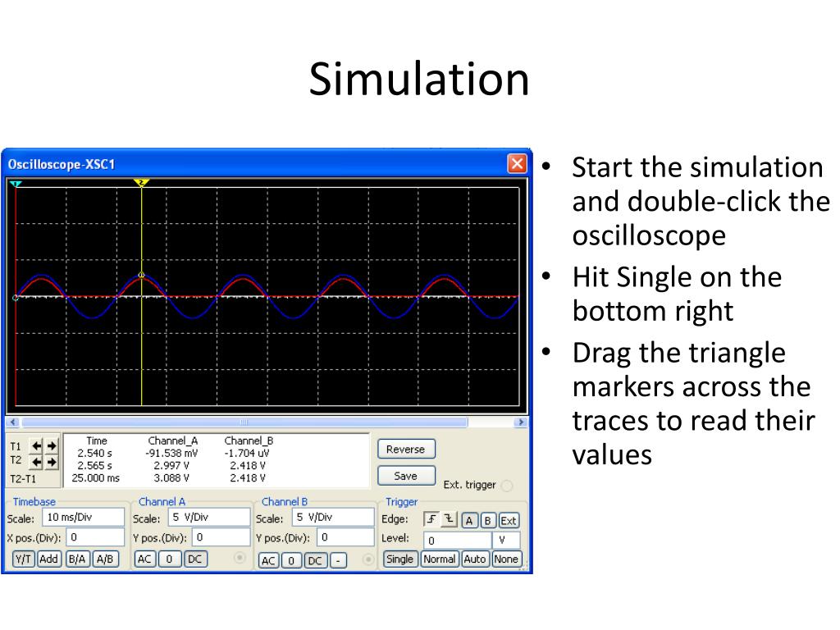Click Single trigger mode
This screenshot has width=840, height=630.
point(400,559)
